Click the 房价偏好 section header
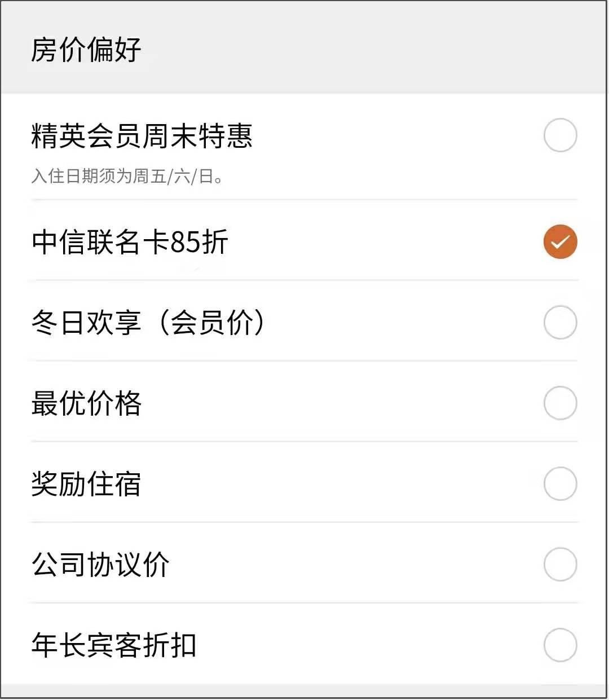 86,49
